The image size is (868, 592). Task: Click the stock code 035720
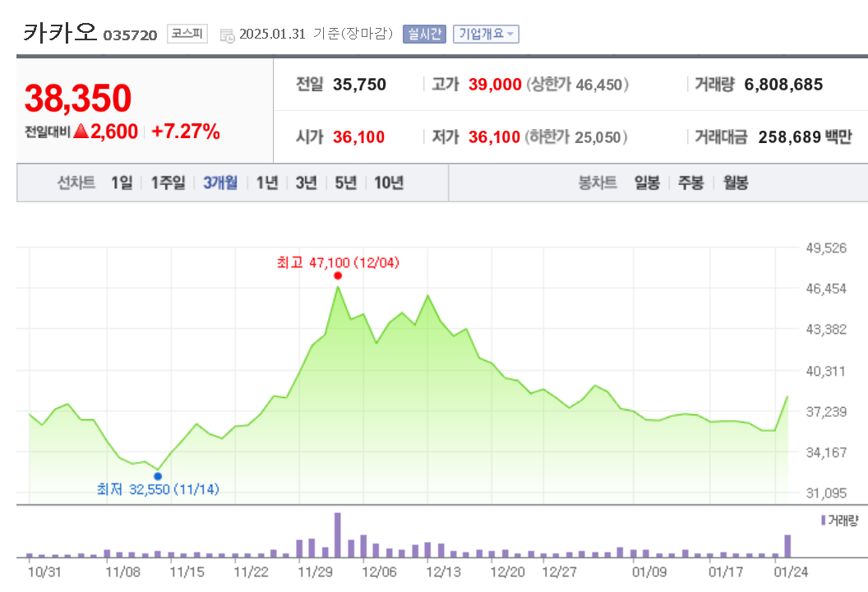130,35
